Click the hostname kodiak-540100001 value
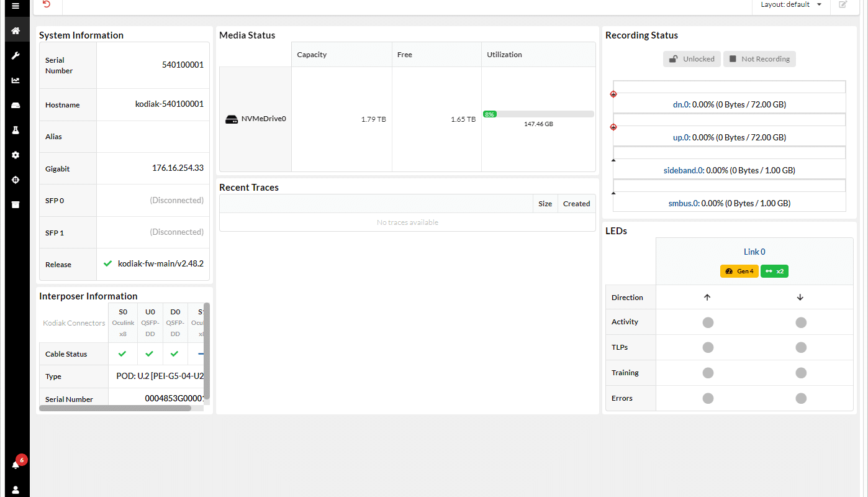The width and height of the screenshot is (868, 497). (x=170, y=104)
